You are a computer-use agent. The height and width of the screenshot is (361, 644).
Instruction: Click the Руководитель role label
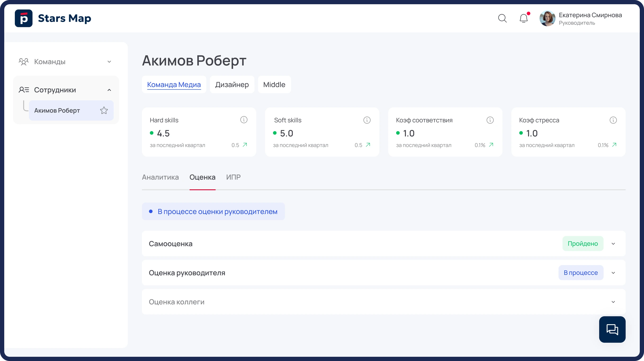[577, 23]
